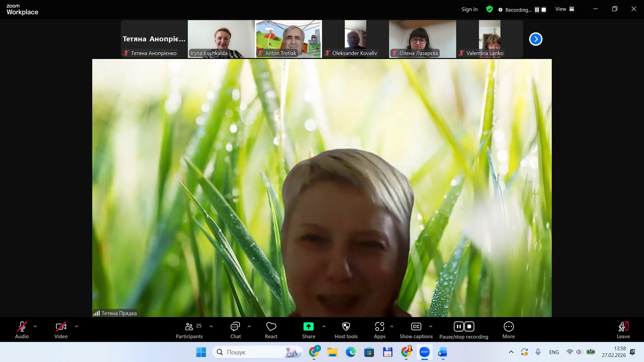Screen dimensions: 644x362
Task: Click the green Share screen icon
Action: click(308, 326)
